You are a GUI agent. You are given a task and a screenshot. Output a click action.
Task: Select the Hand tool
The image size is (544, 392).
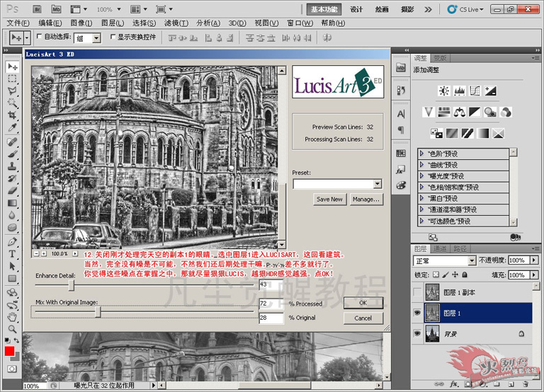pos(13,316)
